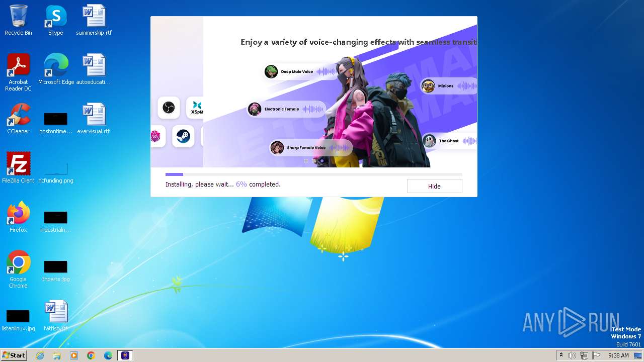Select listenlinux.jpg desktop file
The width and height of the screenshot is (644, 362).
[18, 320]
